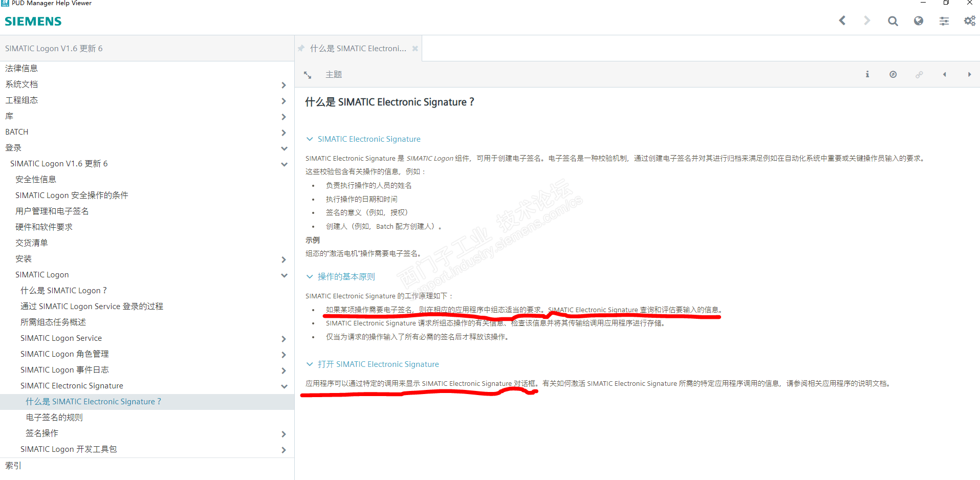The image size is (980, 480).
Task: Expand the SIMATIC Logon 事件日志 node
Action: 284,370
